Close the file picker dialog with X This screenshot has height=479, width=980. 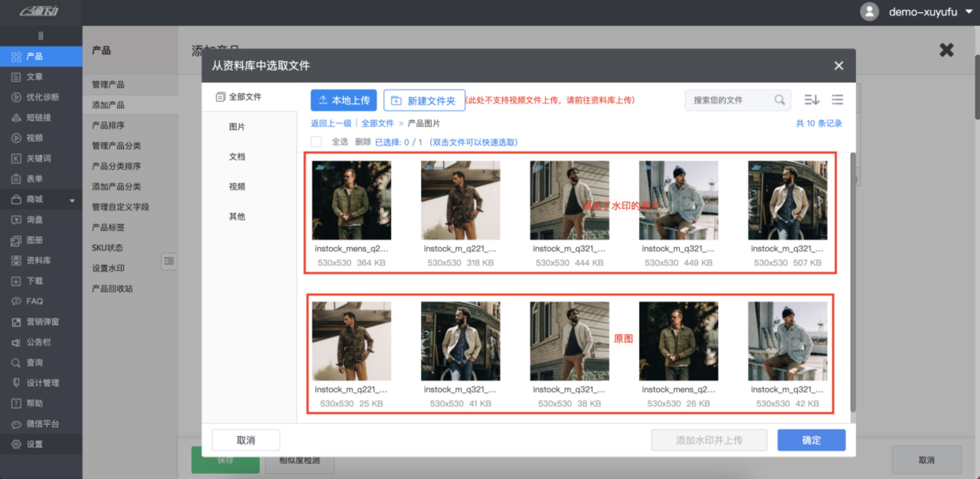coord(838,66)
